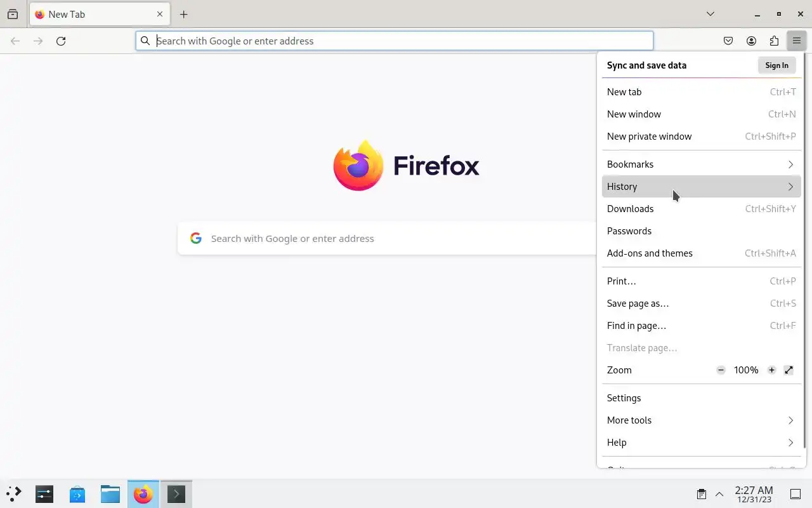The width and height of the screenshot is (812, 508).
Task: Select New tab menu item
Action: click(x=702, y=92)
